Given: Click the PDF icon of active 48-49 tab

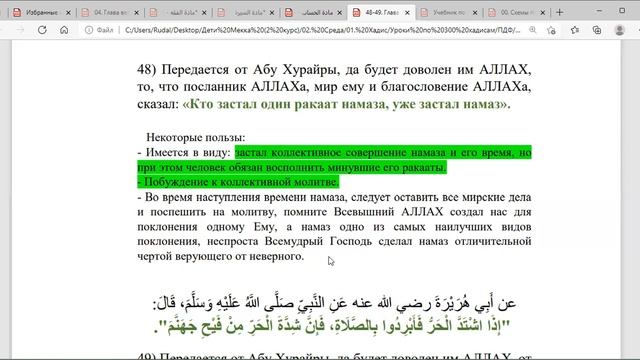Looking at the screenshot, I should pyautogui.click(x=356, y=13).
